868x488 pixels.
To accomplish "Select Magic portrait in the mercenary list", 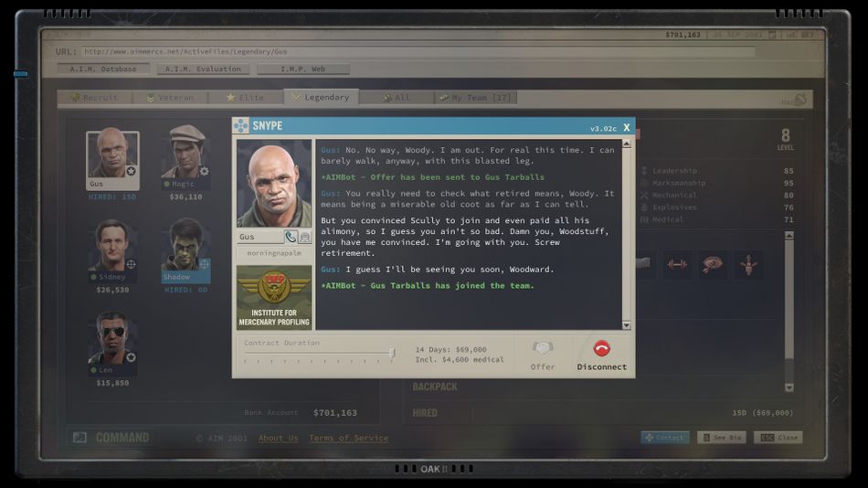I will point(186,157).
